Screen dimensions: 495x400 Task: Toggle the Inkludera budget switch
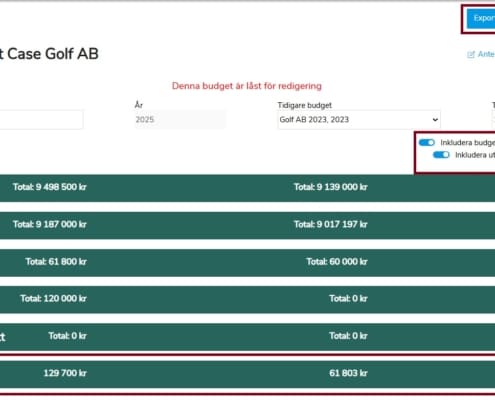pyautogui.click(x=427, y=143)
